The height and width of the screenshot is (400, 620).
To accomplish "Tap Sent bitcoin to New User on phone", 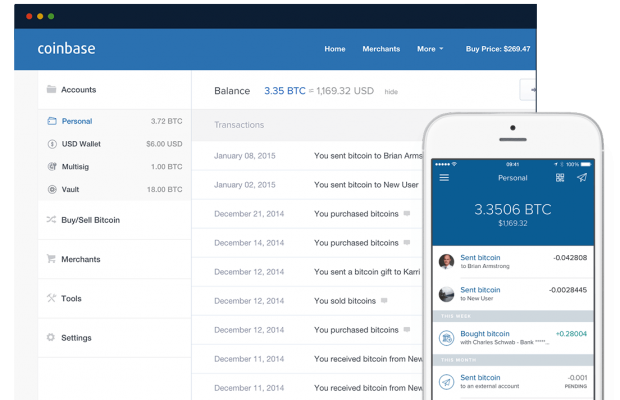I will 513,294.
